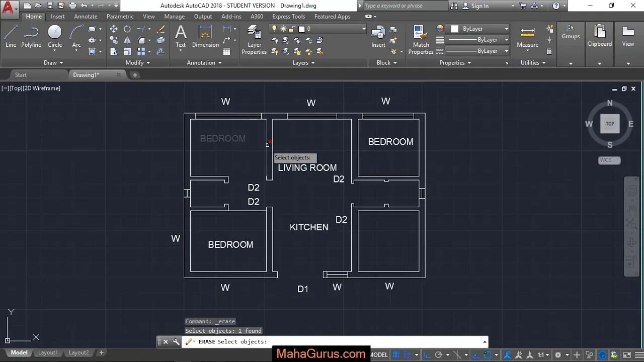Open the Annotate ribbon tab
Viewport: 644px width, 362px height.
[x=86, y=17]
